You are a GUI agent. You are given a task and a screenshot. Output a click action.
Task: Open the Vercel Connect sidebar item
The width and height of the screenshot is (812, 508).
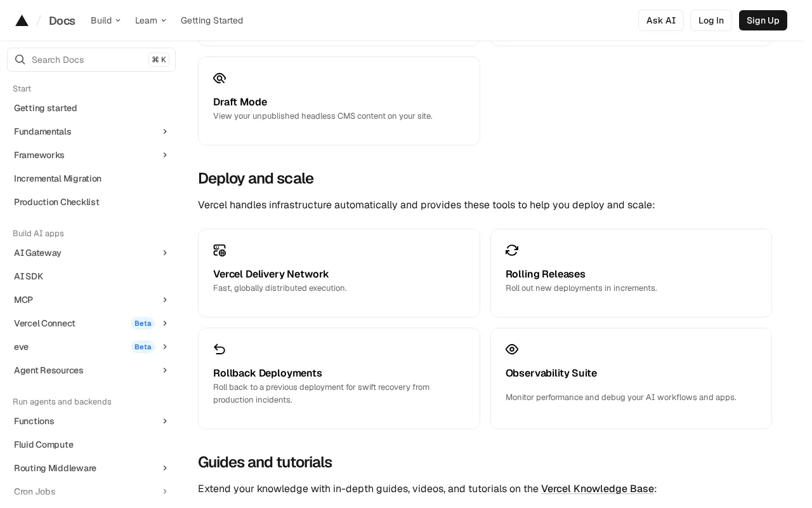44,323
